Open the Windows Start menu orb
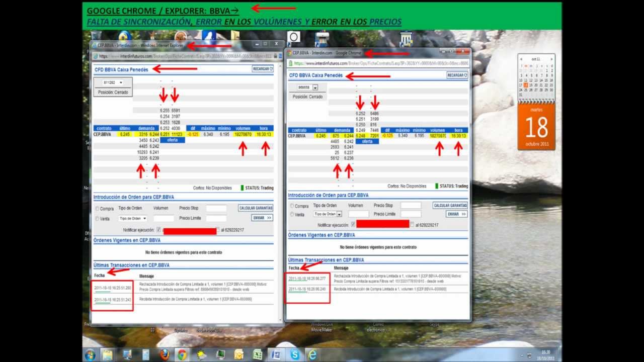The height and width of the screenshot is (362, 644). 90,354
